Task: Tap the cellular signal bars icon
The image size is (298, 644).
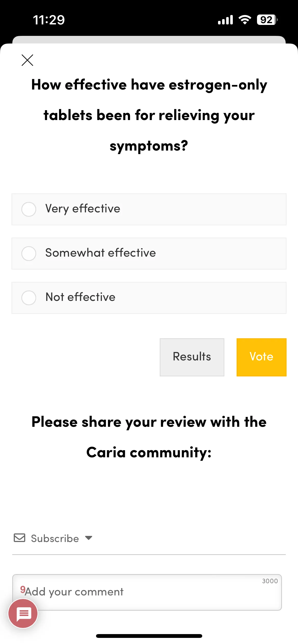Action: click(x=225, y=20)
